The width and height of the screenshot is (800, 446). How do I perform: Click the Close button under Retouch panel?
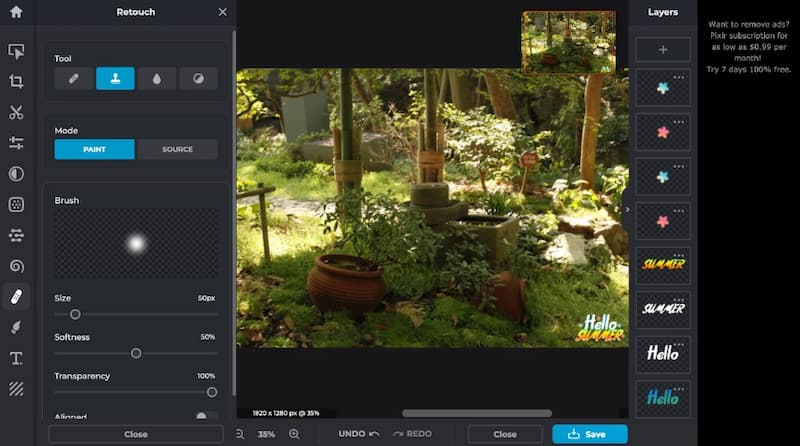pyautogui.click(x=136, y=434)
